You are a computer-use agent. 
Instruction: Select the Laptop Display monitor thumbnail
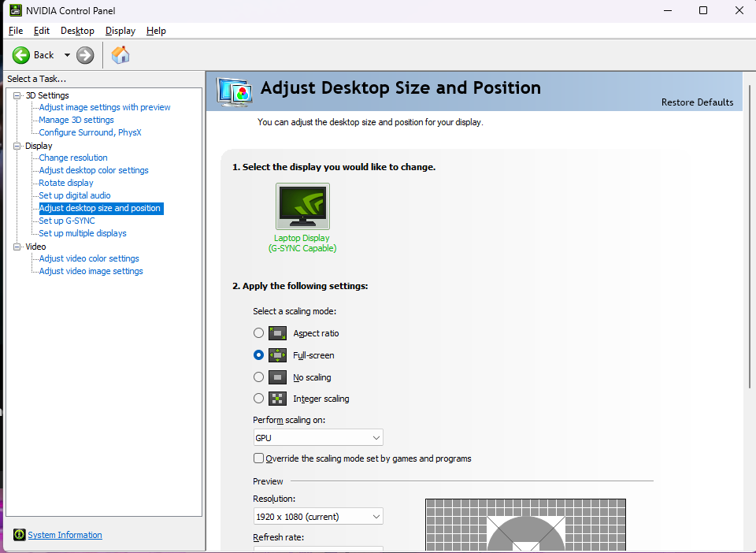(302, 206)
